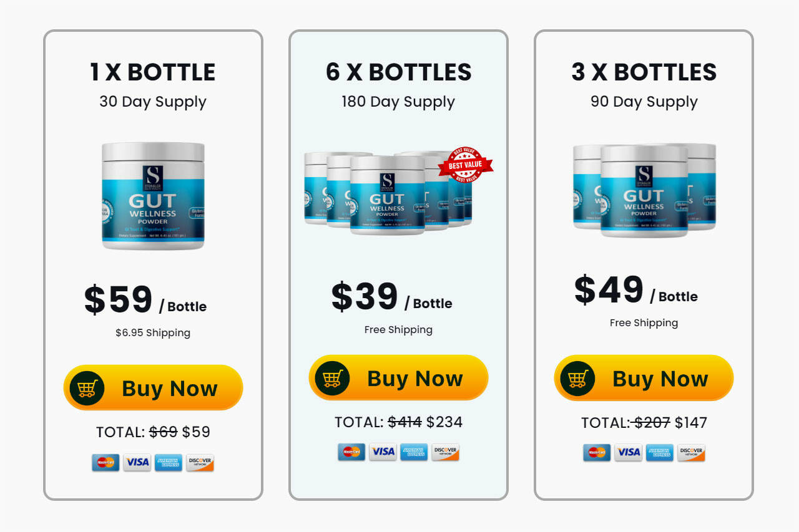Viewport: 799px width, 532px height.
Task: Click MasterCard icon under 1 bottle offer
Action: 105,462
